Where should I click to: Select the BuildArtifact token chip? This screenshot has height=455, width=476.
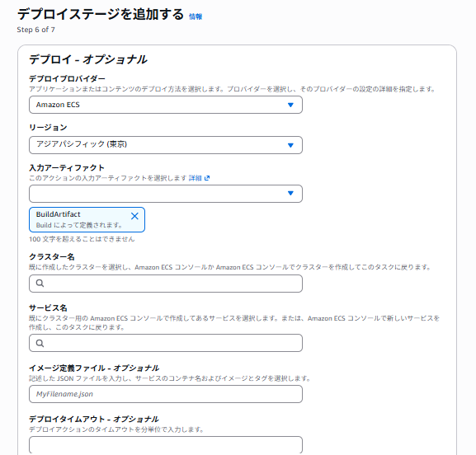(87, 219)
